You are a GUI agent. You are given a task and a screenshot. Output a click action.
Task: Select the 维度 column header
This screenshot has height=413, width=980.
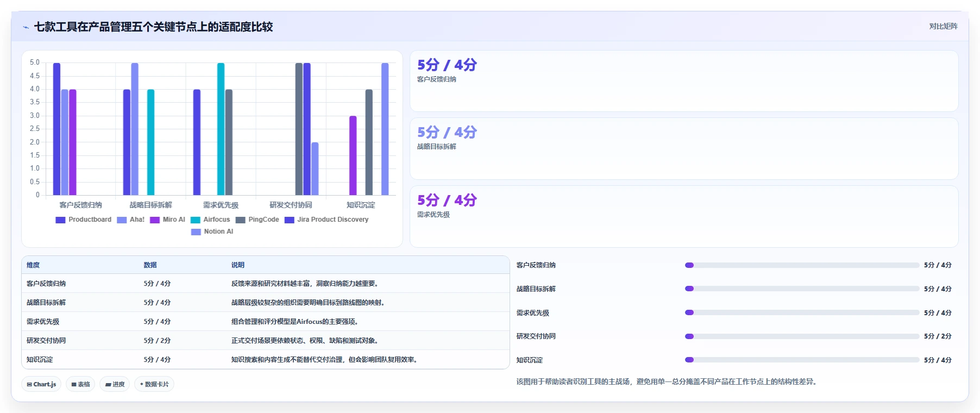click(x=33, y=265)
